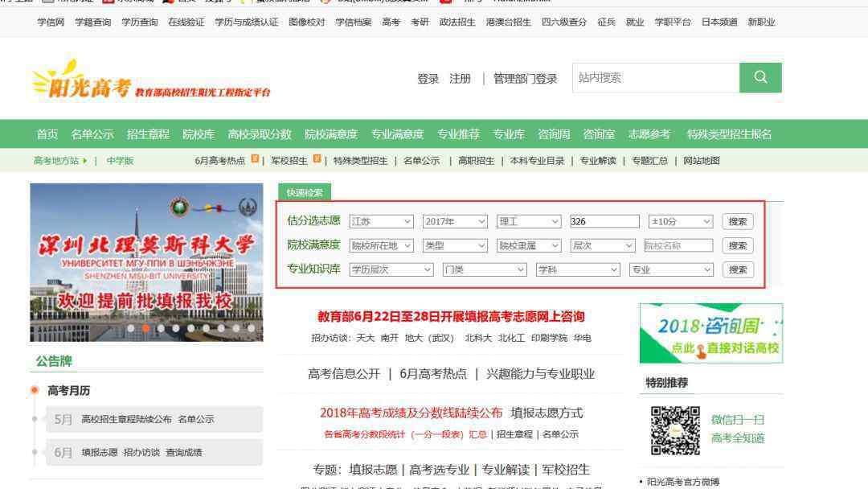Open the 理工 subject-type dropdown

(x=529, y=221)
